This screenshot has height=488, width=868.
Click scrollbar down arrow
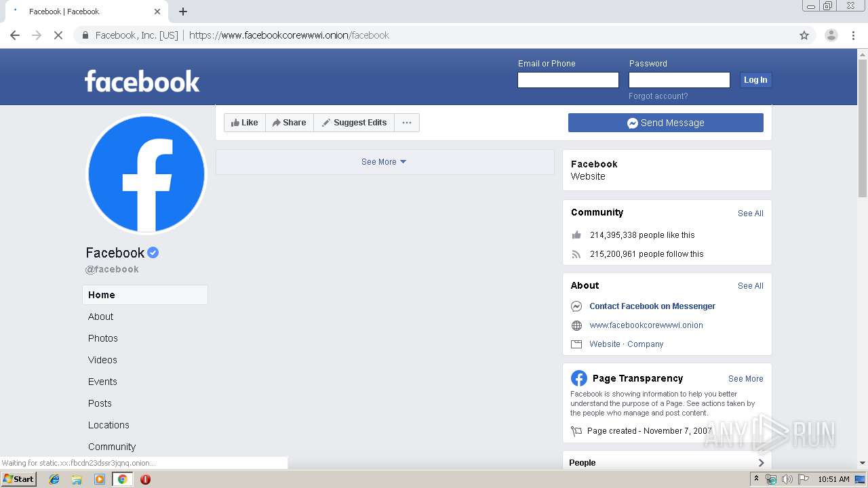[x=863, y=463]
